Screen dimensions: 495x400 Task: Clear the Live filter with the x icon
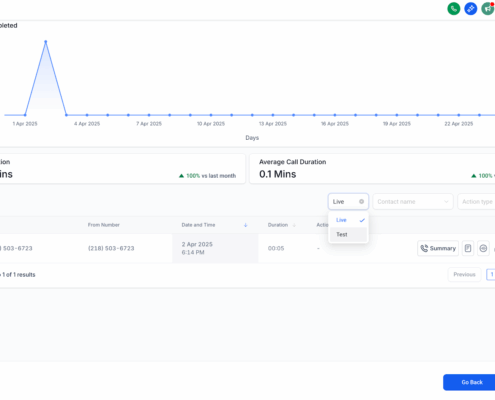coord(361,201)
